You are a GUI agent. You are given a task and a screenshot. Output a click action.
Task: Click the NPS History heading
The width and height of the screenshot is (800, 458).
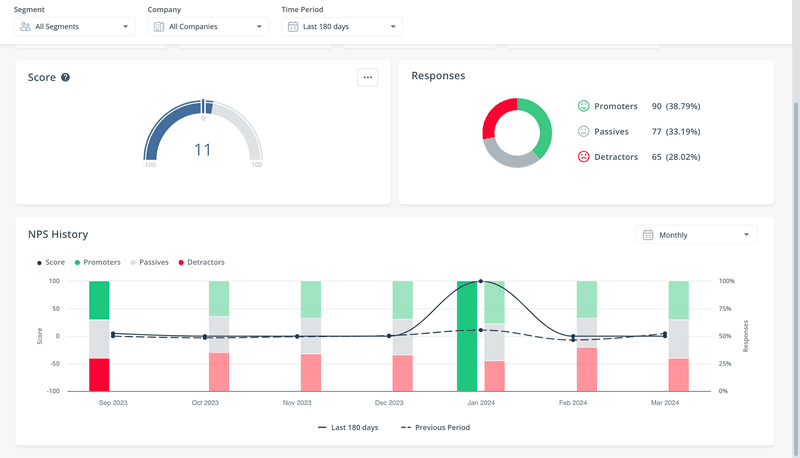click(x=58, y=234)
